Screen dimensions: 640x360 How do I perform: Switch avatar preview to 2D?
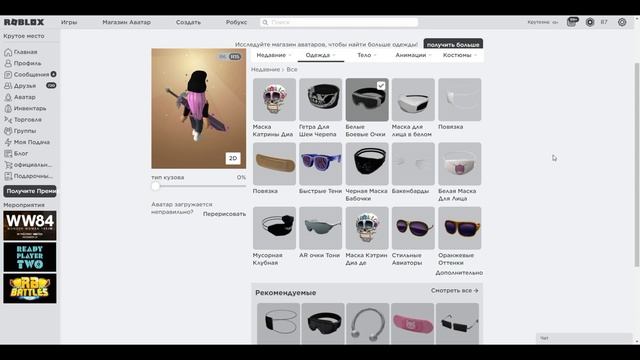click(233, 158)
